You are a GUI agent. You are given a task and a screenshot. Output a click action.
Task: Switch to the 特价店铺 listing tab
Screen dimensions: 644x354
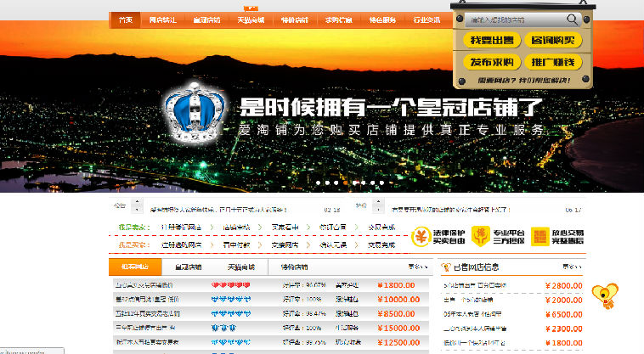pos(294,267)
